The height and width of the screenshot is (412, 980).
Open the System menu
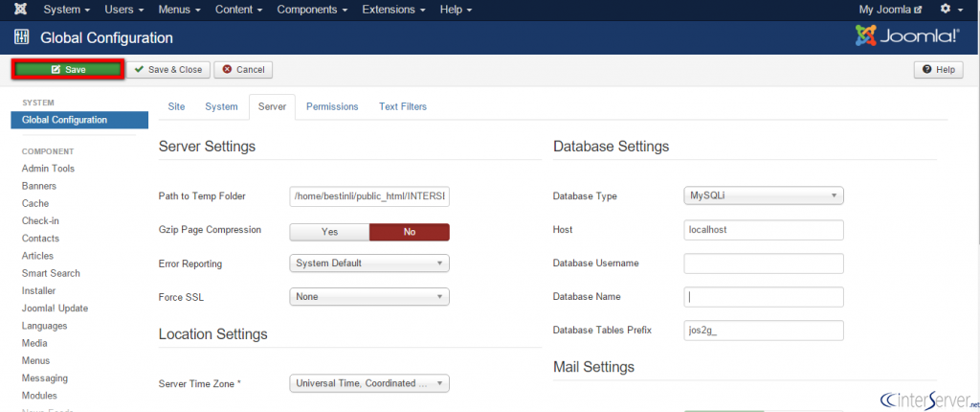[x=67, y=10]
